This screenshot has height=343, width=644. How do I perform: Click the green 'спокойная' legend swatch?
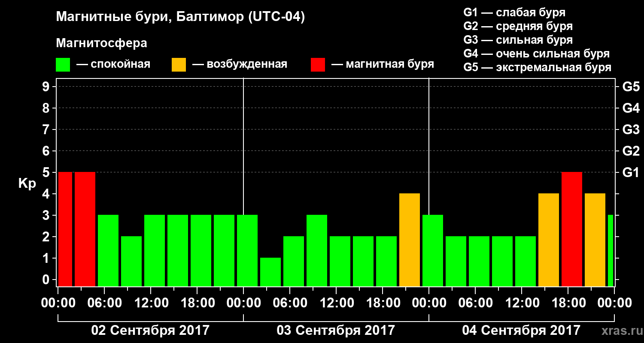63,65
